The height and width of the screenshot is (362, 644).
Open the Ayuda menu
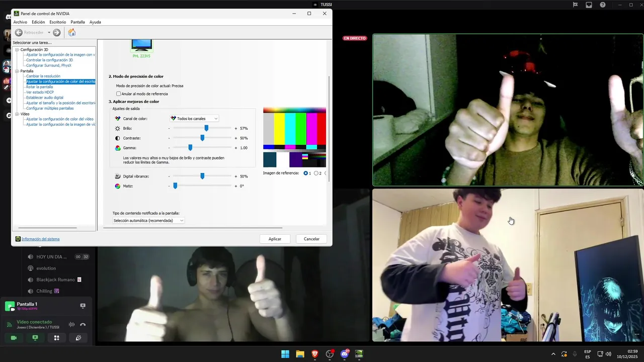pos(95,22)
